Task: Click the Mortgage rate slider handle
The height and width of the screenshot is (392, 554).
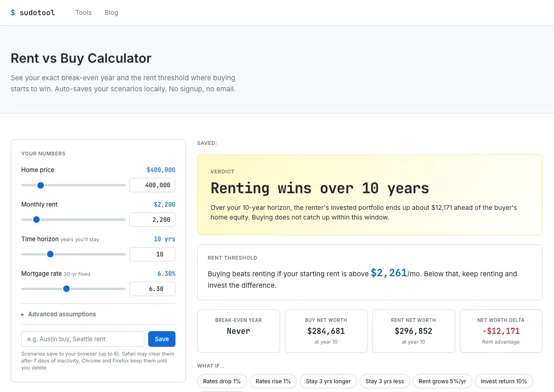Action: (x=66, y=289)
